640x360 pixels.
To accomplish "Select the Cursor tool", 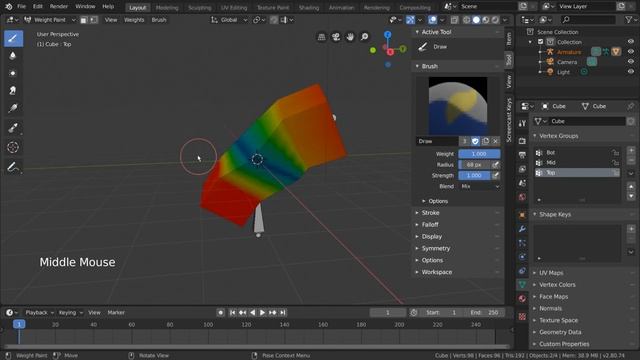I will pos(13,147).
